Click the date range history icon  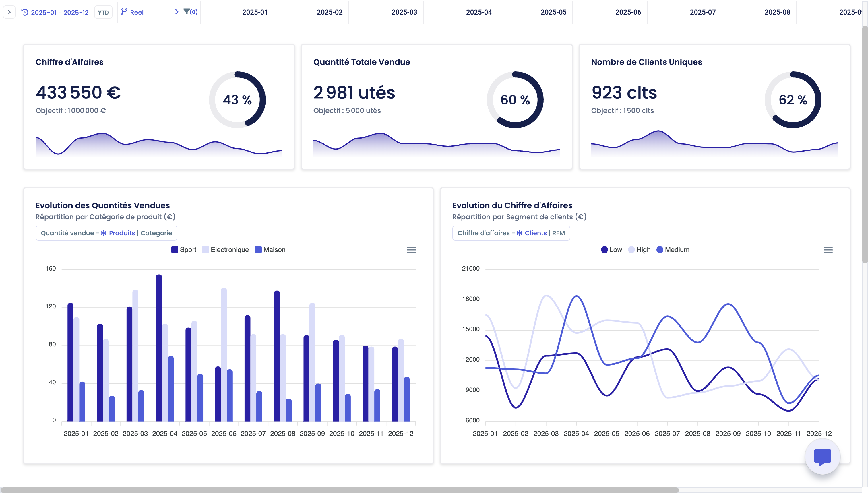click(25, 12)
